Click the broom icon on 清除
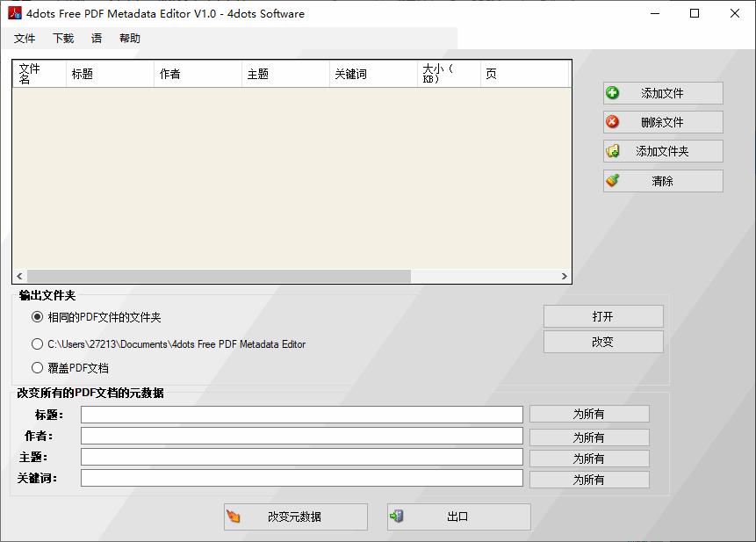Screen dimensions: 756x542 pos(612,180)
